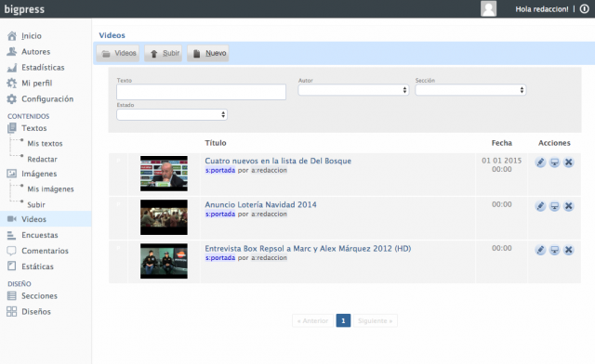Open Mi perfil in the sidebar
The image size is (595, 364).
(37, 83)
